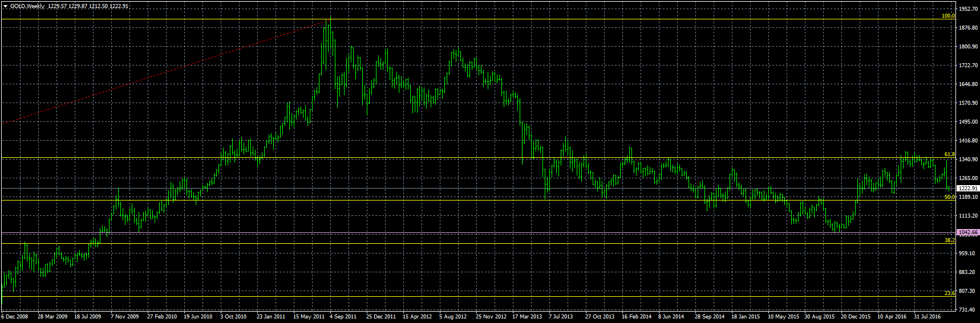980x323 pixels.
Task: Click the 10 May 2015 date label
Action: click(x=783, y=317)
